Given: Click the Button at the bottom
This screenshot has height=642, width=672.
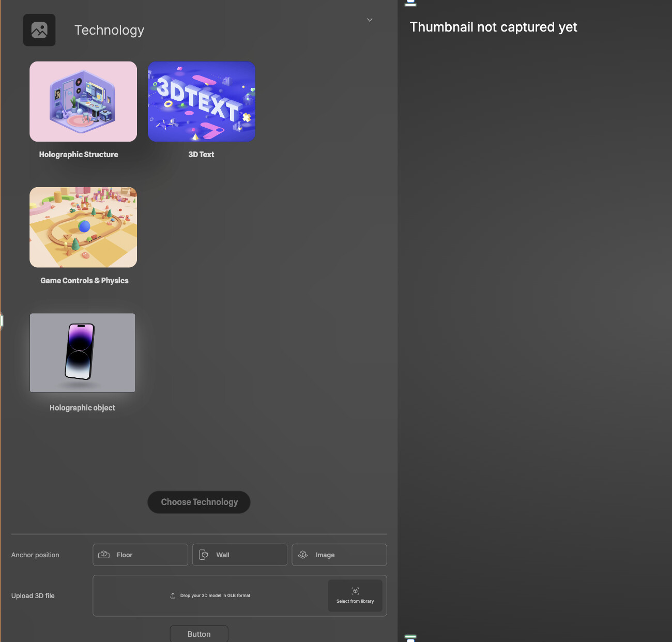Looking at the screenshot, I should pos(199,634).
